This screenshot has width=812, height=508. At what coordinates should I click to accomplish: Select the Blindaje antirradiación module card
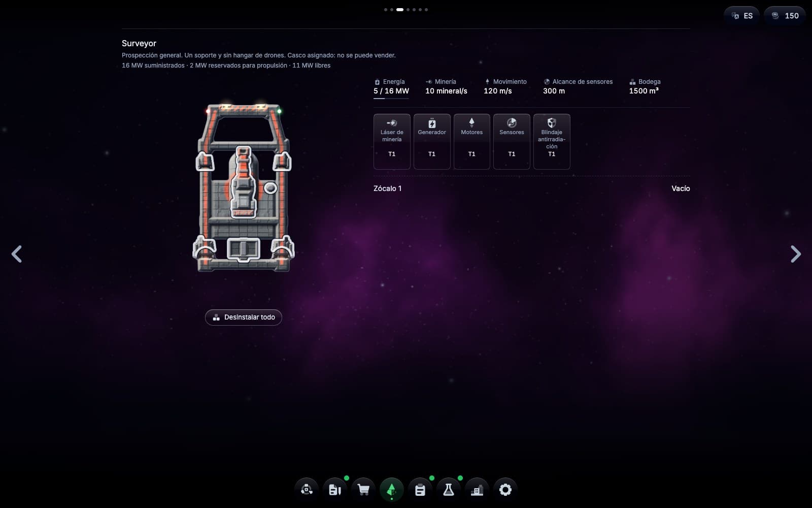pyautogui.click(x=552, y=141)
